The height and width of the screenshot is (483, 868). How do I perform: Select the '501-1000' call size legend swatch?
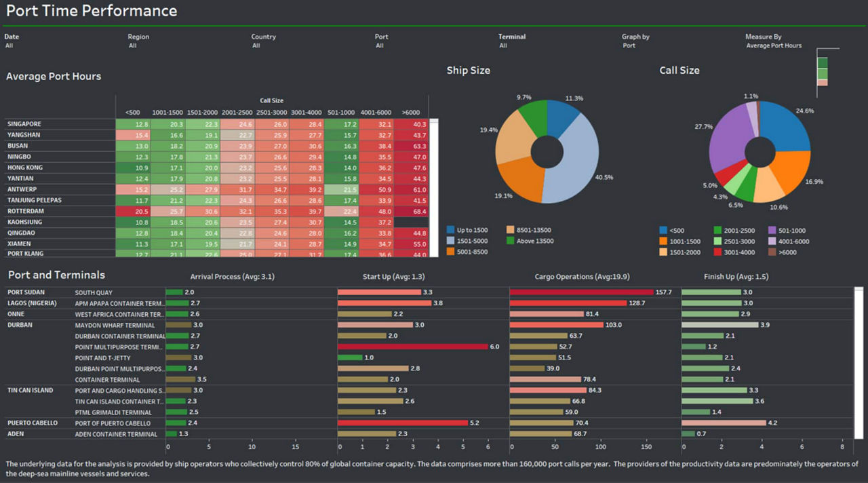(x=772, y=231)
